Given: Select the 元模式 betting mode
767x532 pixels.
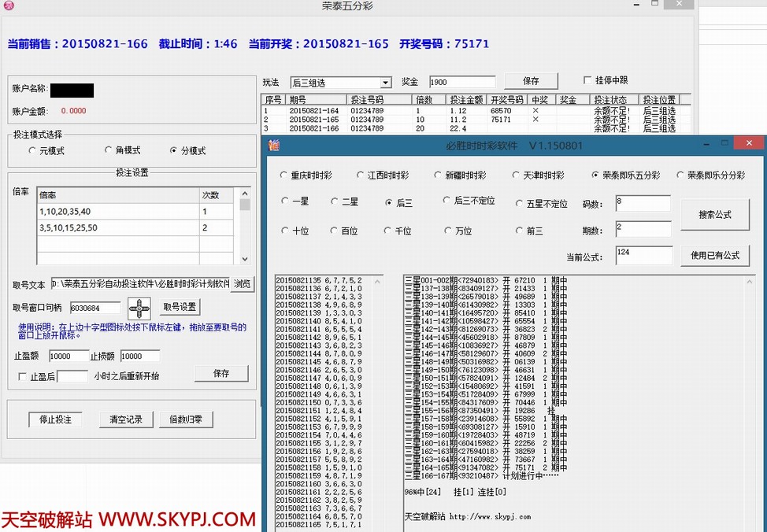Looking at the screenshot, I should [32, 150].
